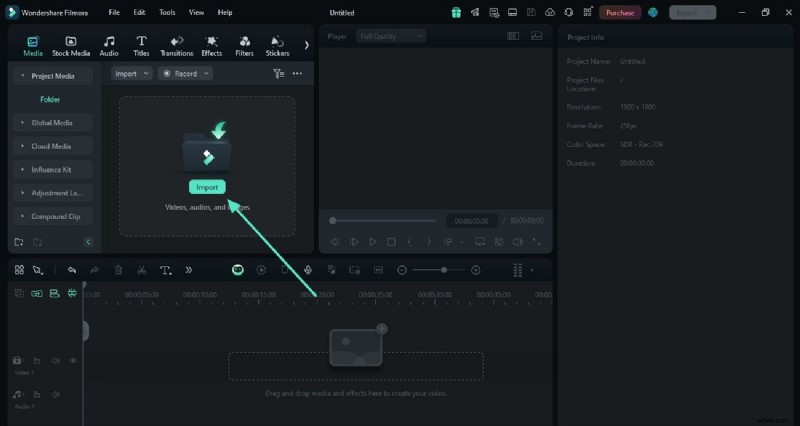Open the Tools menu
The width and height of the screenshot is (800, 426).
[x=167, y=12]
